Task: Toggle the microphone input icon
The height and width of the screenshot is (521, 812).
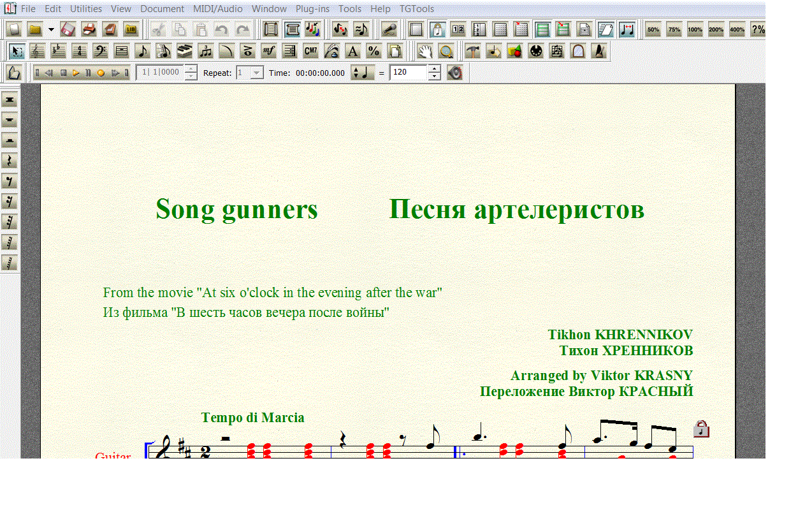Action: click(389, 29)
